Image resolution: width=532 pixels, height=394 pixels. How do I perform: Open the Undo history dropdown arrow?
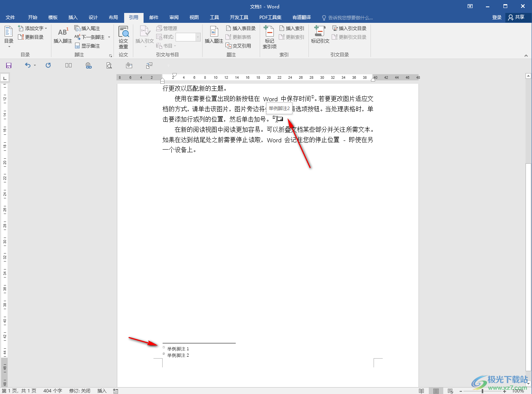35,65
